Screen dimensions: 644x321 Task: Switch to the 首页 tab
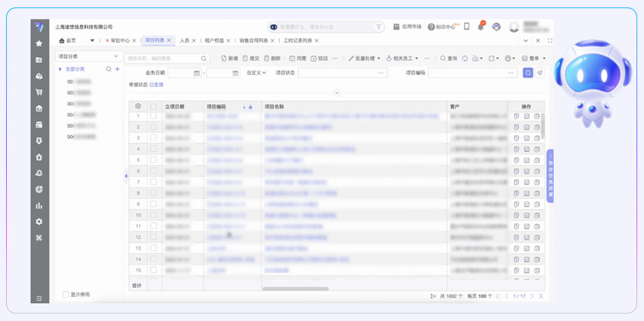(x=68, y=41)
